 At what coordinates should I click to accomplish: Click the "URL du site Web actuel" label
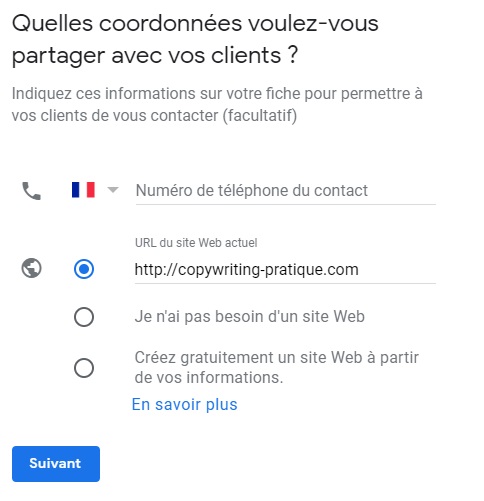click(196, 243)
